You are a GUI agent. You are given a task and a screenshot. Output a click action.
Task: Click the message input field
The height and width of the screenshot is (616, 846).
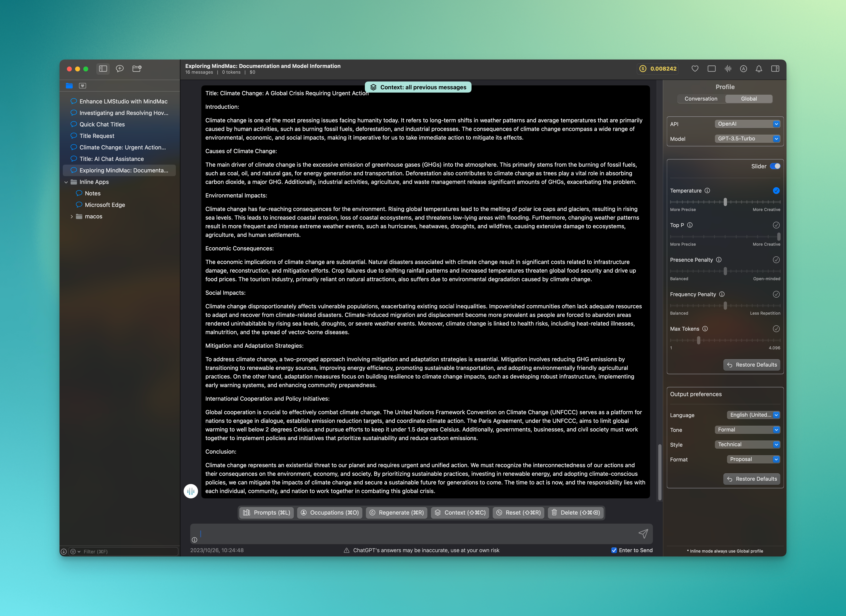[421, 534]
